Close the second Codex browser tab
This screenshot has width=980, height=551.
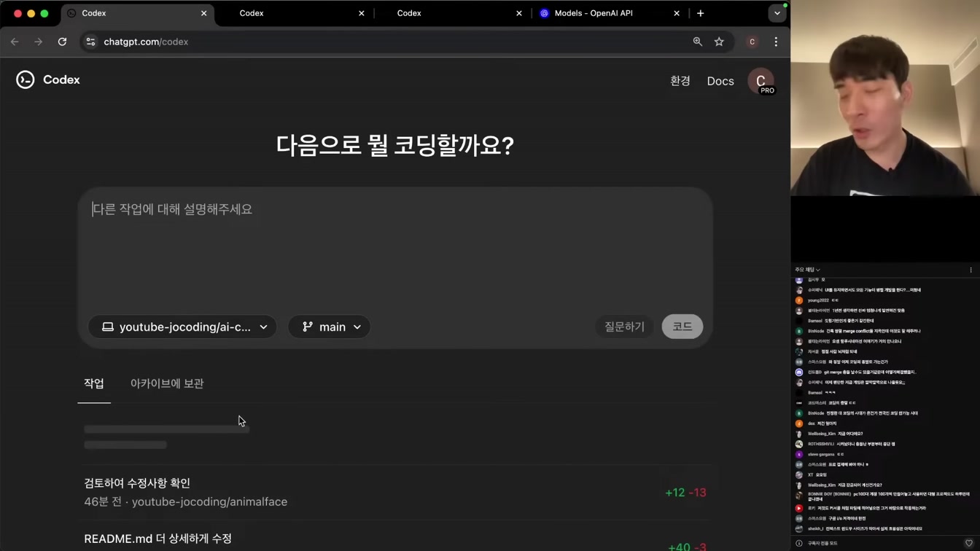362,13
